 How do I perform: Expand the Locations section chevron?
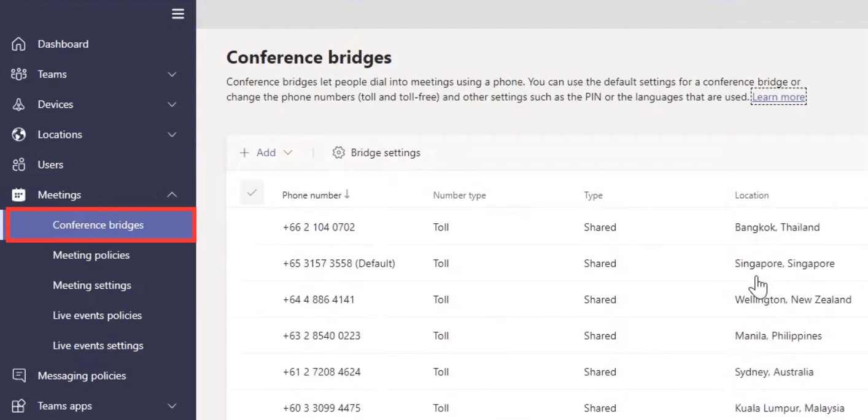coord(172,134)
